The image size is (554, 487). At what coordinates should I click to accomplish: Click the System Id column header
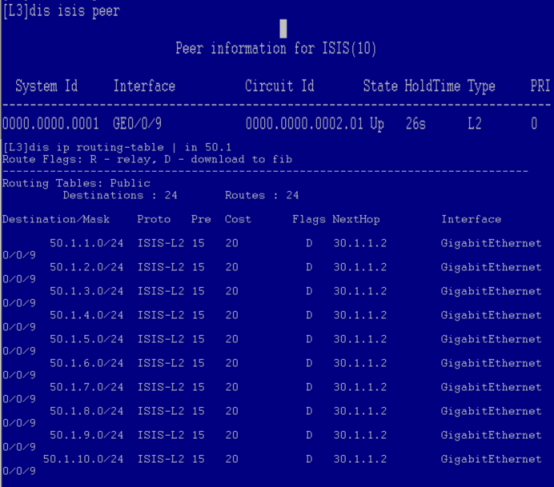pyautogui.click(x=47, y=86)
